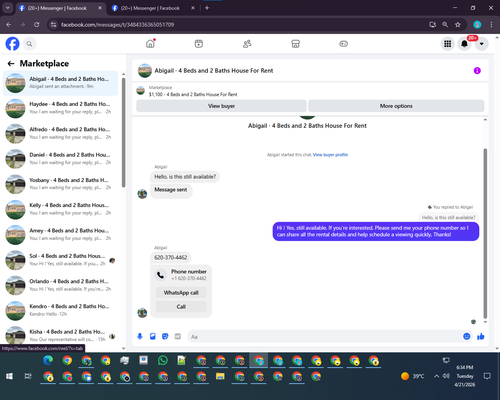500x400 pixels.
Task: Open the Chrome zoom magnifier icon
Action: tap(445, 25)
